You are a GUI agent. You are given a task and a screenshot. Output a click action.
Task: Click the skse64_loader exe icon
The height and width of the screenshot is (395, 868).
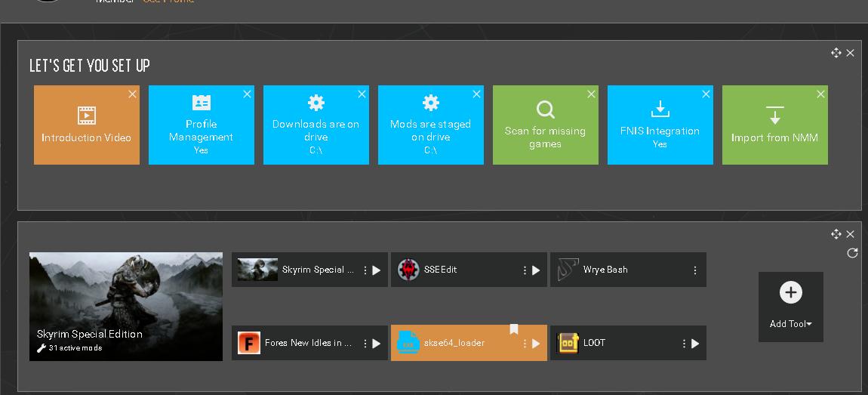point(408,341)
